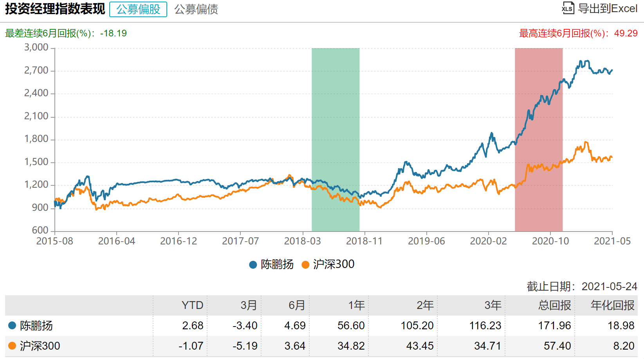Click the 导出到Excel link

click(608, 9)
